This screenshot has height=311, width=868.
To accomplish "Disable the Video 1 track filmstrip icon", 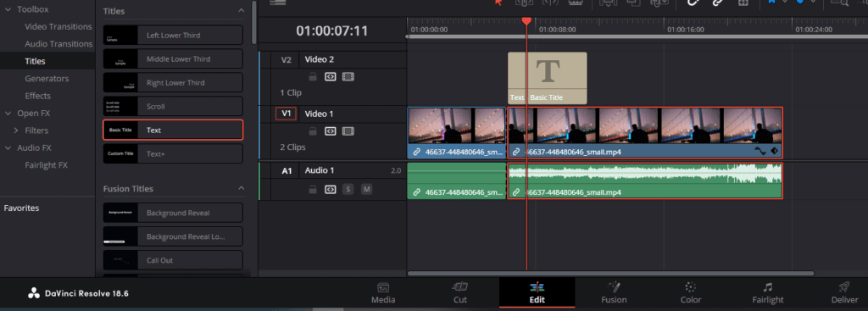I will click(348, 131).
